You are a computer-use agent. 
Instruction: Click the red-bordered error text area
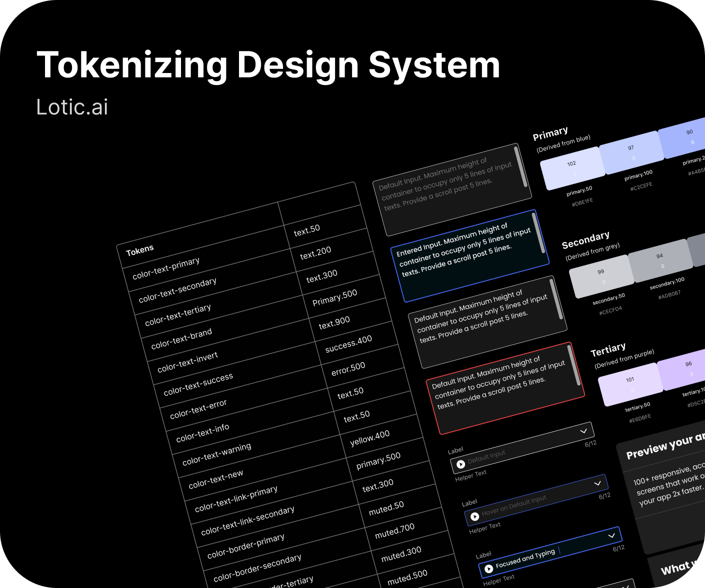[505, 388]
